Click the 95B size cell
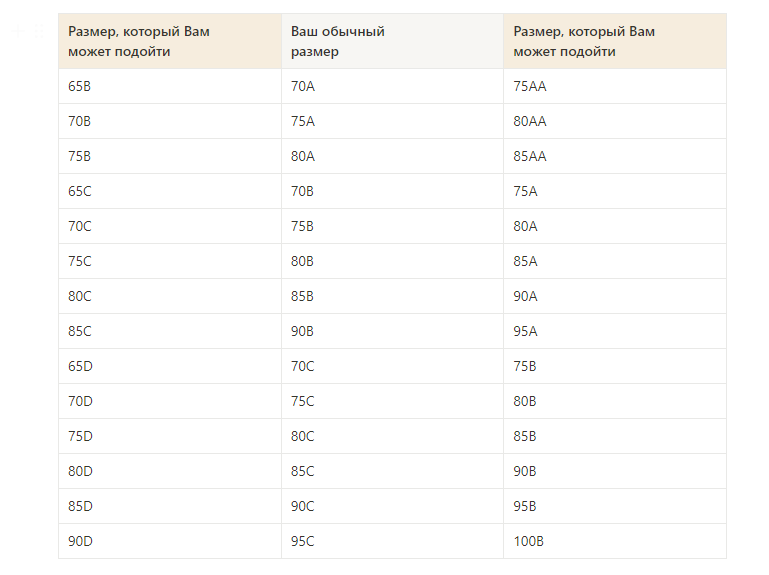The image size is (769, 575). pyautogui.click(x=615, y=506)
